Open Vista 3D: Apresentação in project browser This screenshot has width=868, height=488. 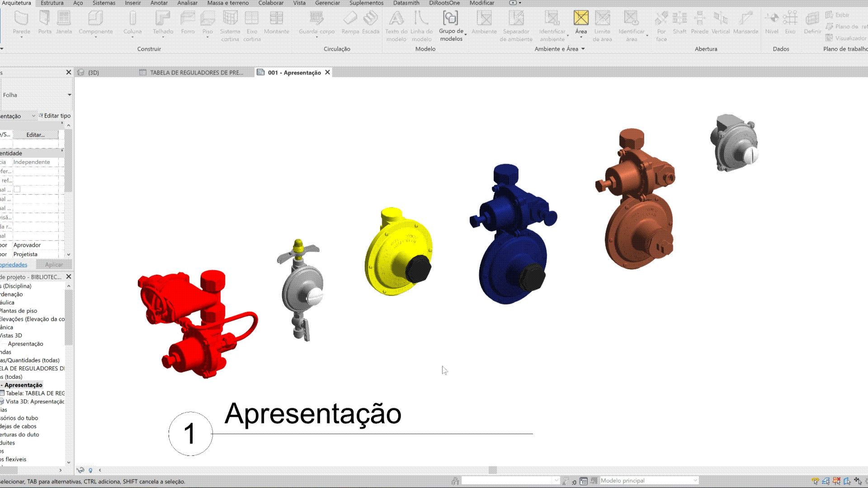point(35,401)
